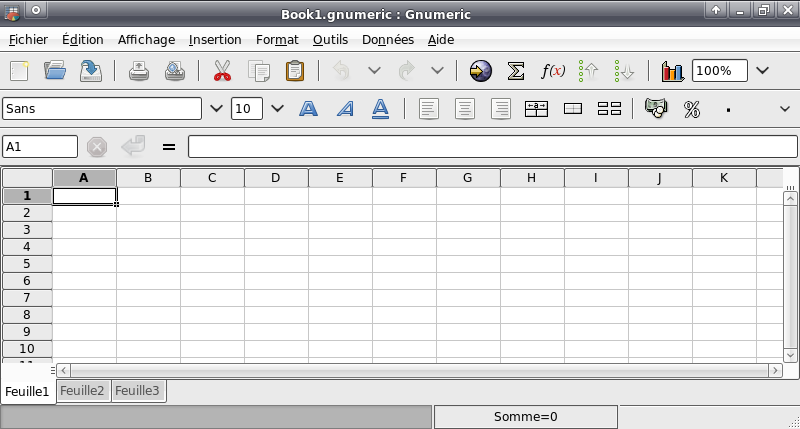Apply percent format with the % icon
This screenshot has height=429, width=800.
point(692,109)
